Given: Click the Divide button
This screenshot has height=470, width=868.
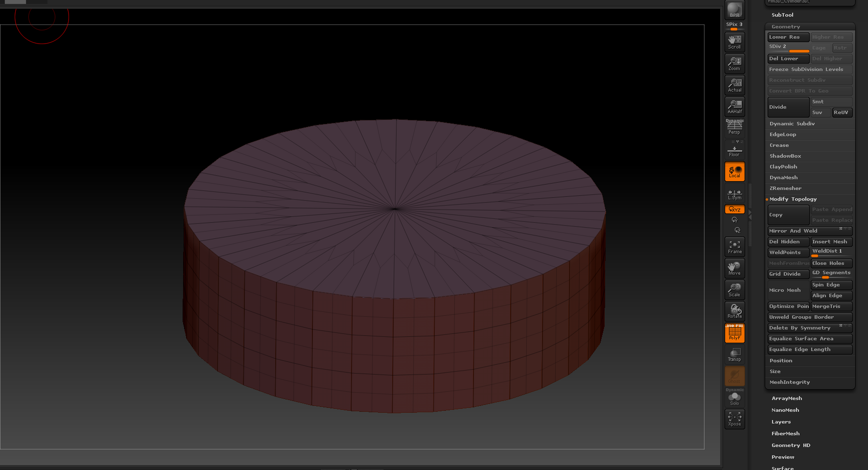Looking at the screenshot, I should pyautogui.click(x=788, y=107).
